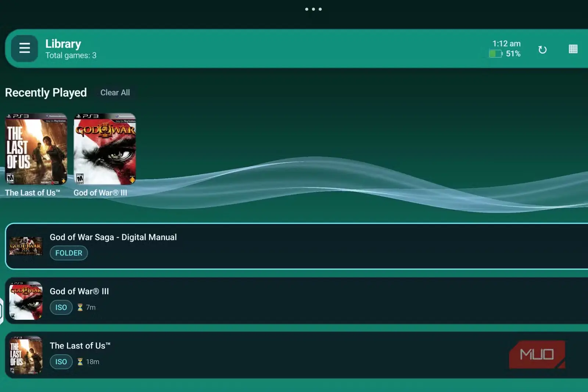
Task: Click the 51% battery percentage text
Action: click(513, 54)
